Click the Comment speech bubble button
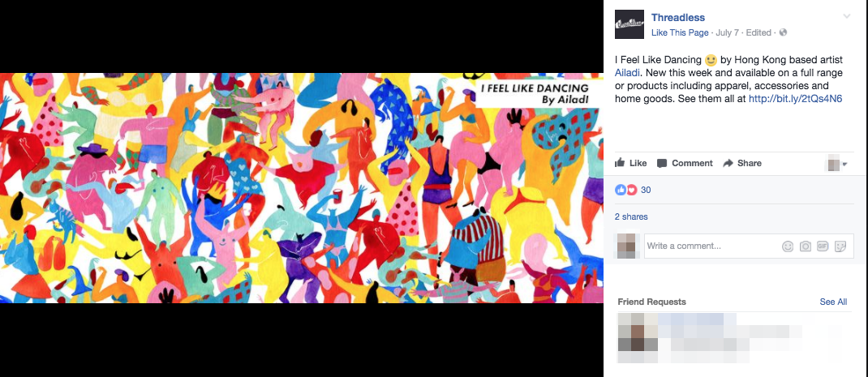Screen dimensions: 868x377 coord(685,163)
